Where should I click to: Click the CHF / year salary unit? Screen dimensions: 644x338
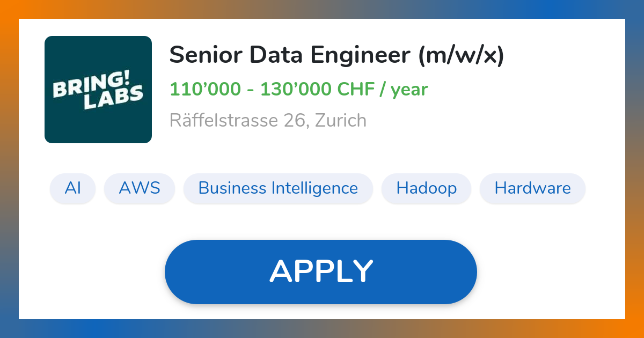click(383, 89)
